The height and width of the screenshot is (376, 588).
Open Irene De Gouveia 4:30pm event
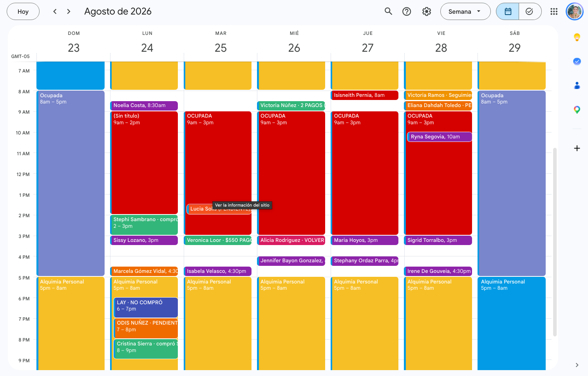(438, 271)
